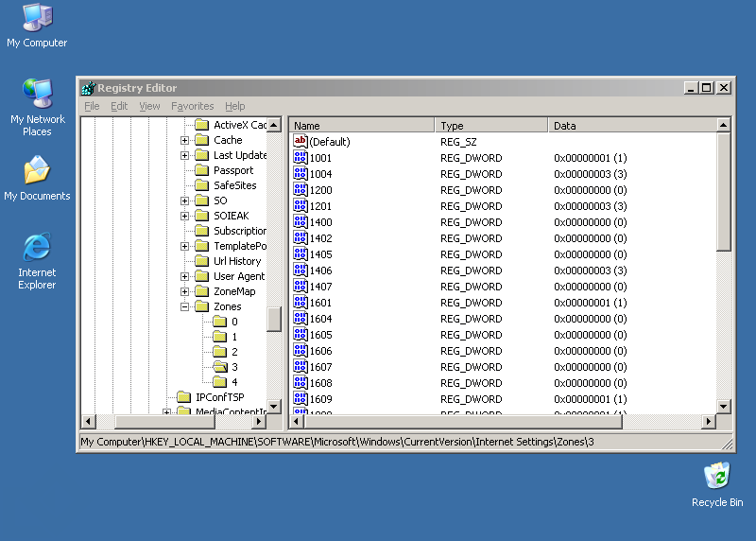The width and height of the screenshot is (756, 541).
Task: Select the Recycle Bin desktop icon
Action: (x=717, y=485)
